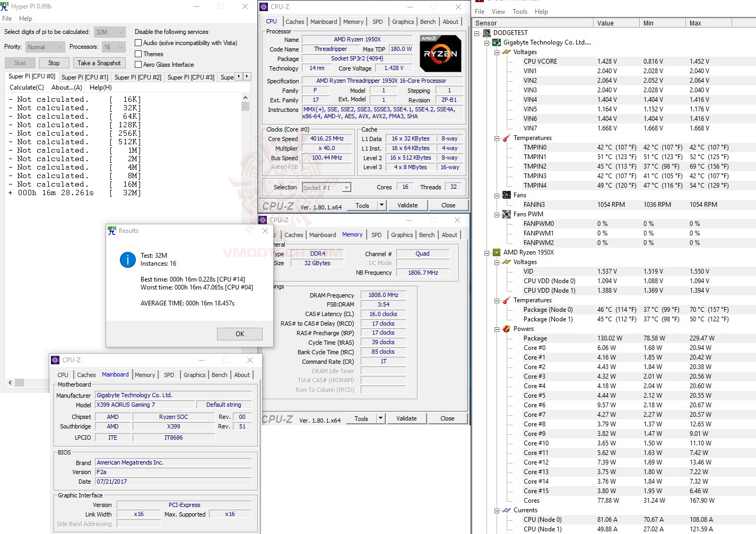Screen dimensions: 756x534
Task: Close the Results dialog with the X
Action: coord(265,231)
